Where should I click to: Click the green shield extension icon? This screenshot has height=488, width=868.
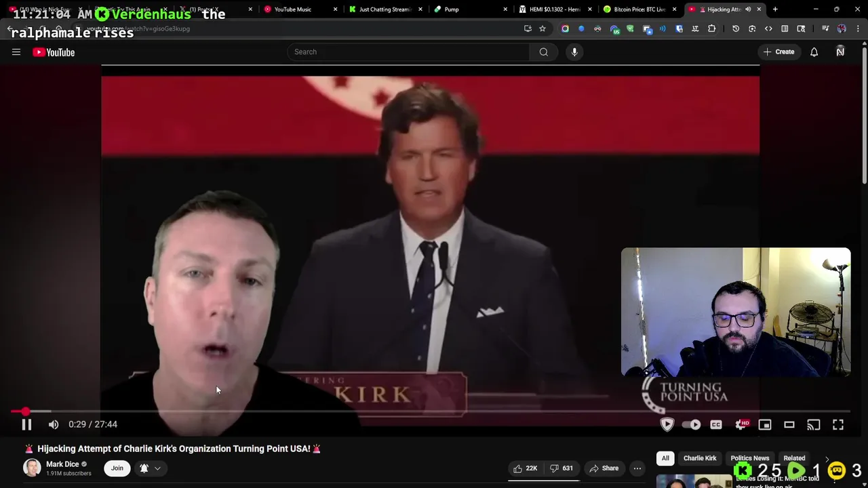click(x=630, y=28)
